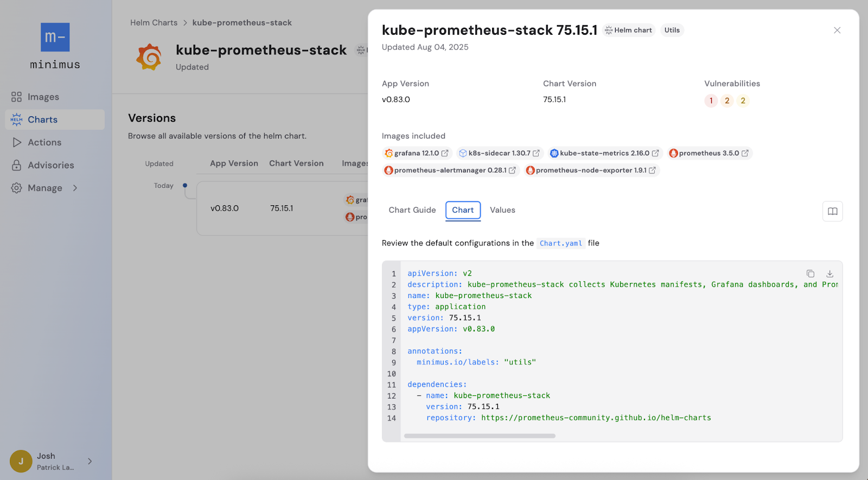Open prometheus-node-exporter 1.9.1 external link icon
868x480 pixels.
(652, 170)
